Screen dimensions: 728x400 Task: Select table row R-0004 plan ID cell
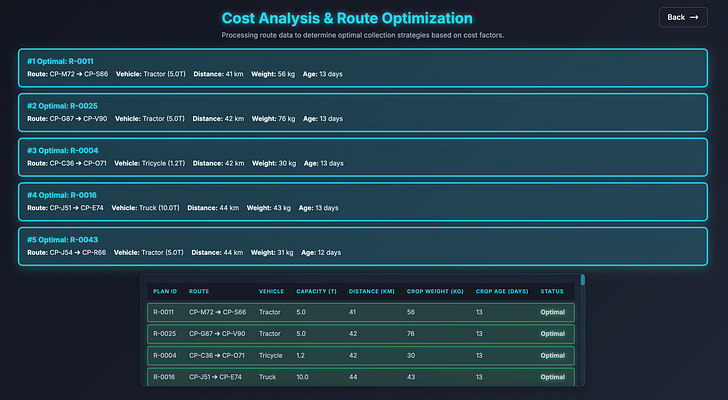pos(165,355)
